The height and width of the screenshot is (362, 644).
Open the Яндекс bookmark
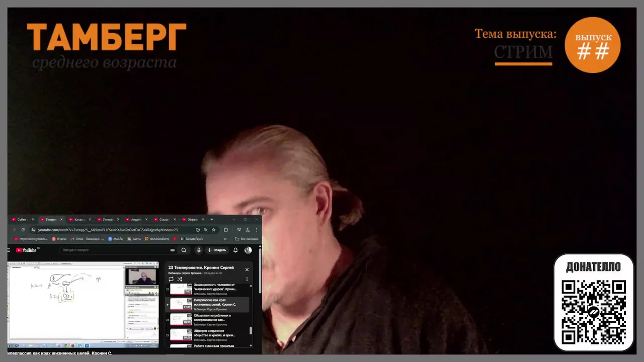tap(59, 239)
